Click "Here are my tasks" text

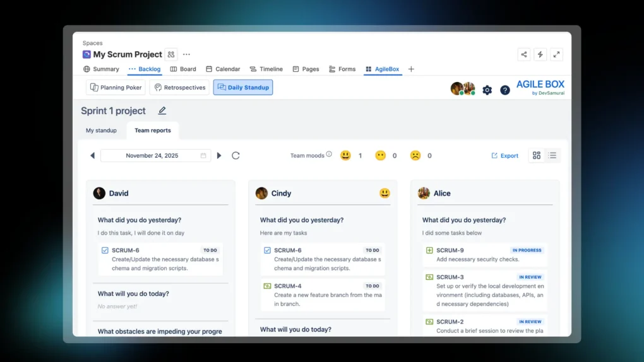tap(283, 233)
